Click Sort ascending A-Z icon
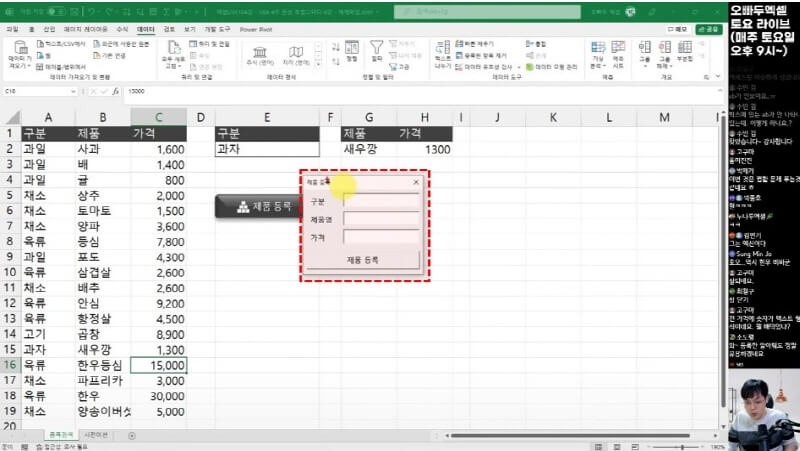 pos(336,47)
